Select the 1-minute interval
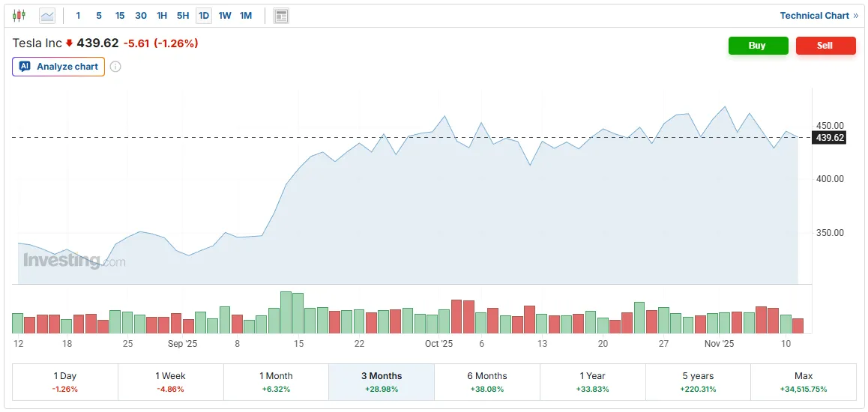This screenshot has height=412, width=868. tap(78, 16)
